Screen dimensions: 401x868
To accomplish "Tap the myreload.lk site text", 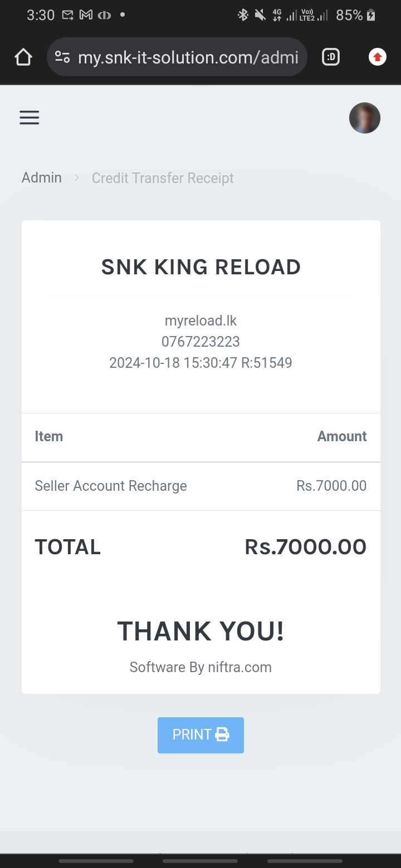I will 201,320.
